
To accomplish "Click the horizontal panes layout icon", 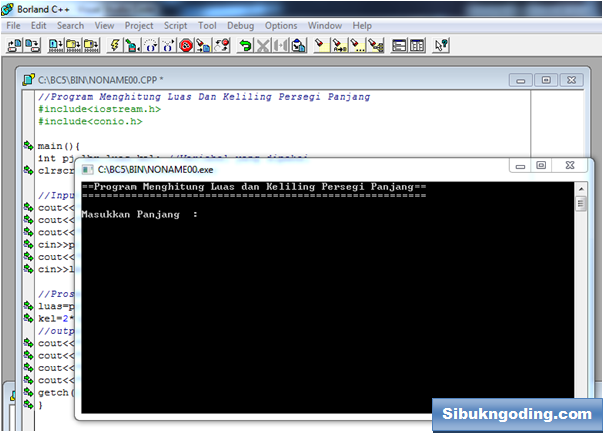I will click(399, 45).
